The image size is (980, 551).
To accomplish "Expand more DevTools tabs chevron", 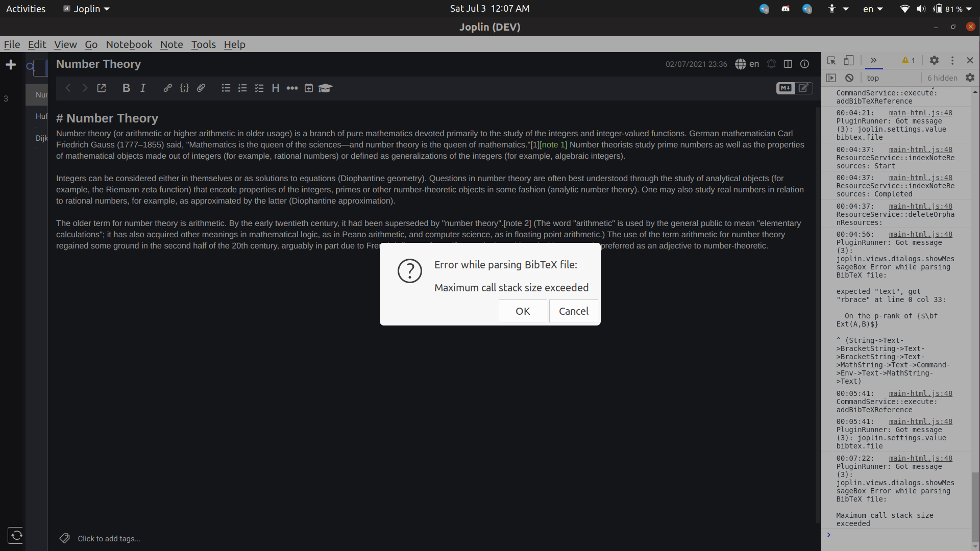I will pos(873,60).
